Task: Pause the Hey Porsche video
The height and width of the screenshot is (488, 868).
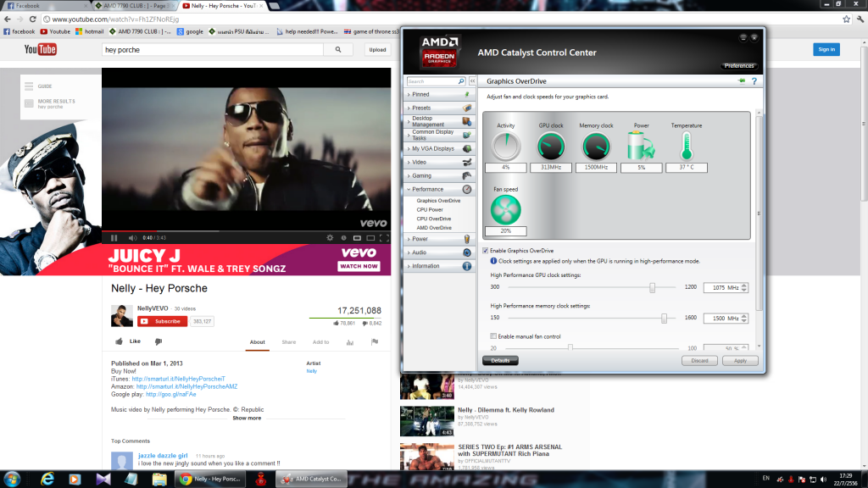Action: click(114, 238)
